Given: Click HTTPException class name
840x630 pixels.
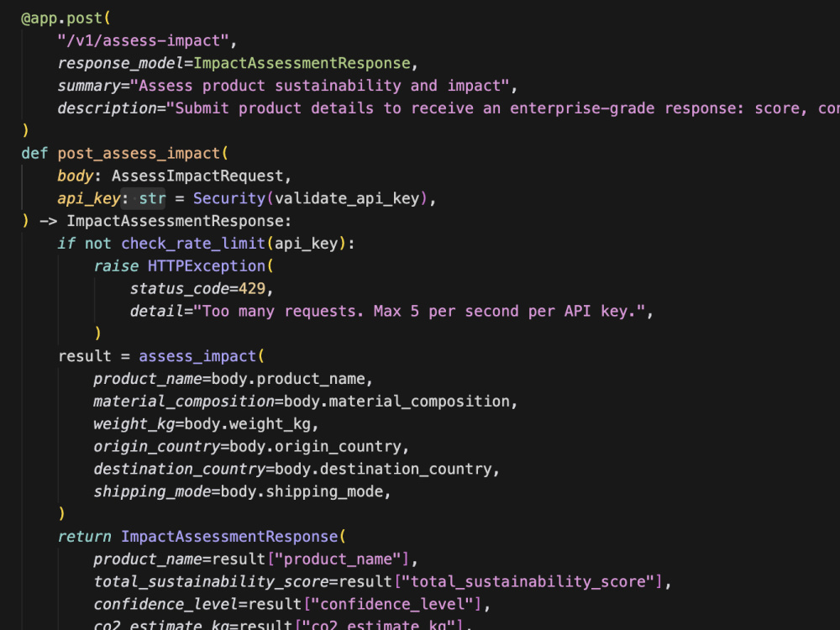Looking at the screenshot, I should [x=207, y=265].
